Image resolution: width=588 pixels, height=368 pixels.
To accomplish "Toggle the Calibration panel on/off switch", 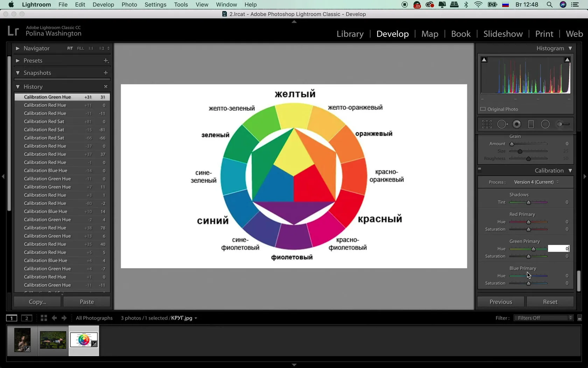I will (479, 170).
